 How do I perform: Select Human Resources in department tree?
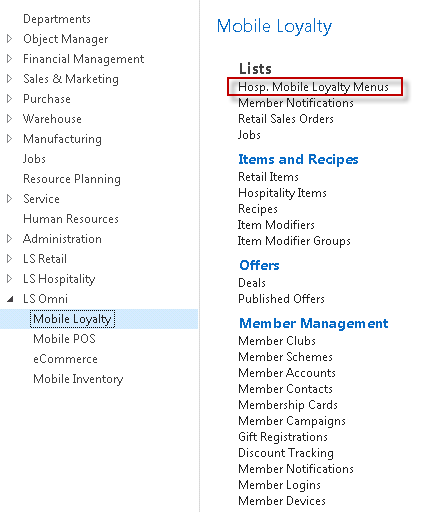pyautogui.click(x=71, y=219)
